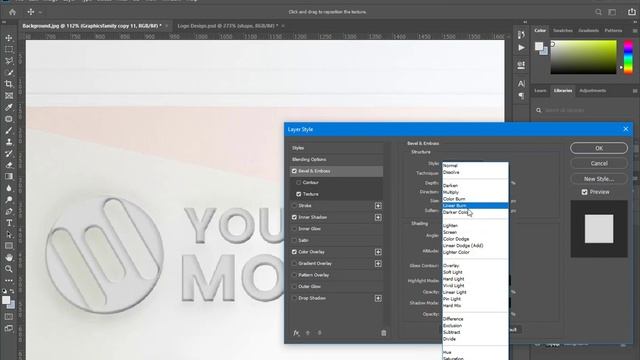Switch to the Swatches tab
Image resolution: width=640 pixels, height=360 pixels.
(x=562, y=31)
